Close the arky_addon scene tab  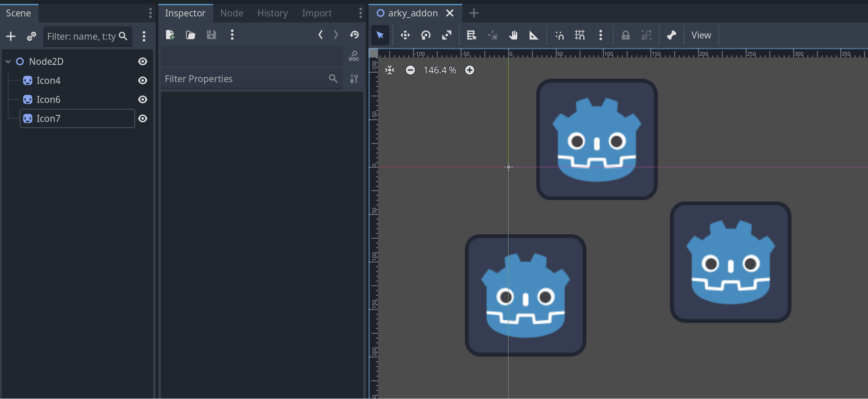450,13
